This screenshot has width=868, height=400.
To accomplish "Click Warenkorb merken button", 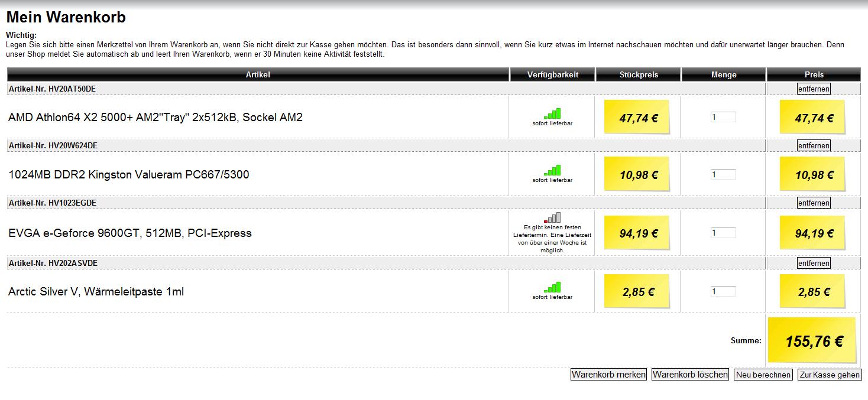I will [x=608, y=375].
